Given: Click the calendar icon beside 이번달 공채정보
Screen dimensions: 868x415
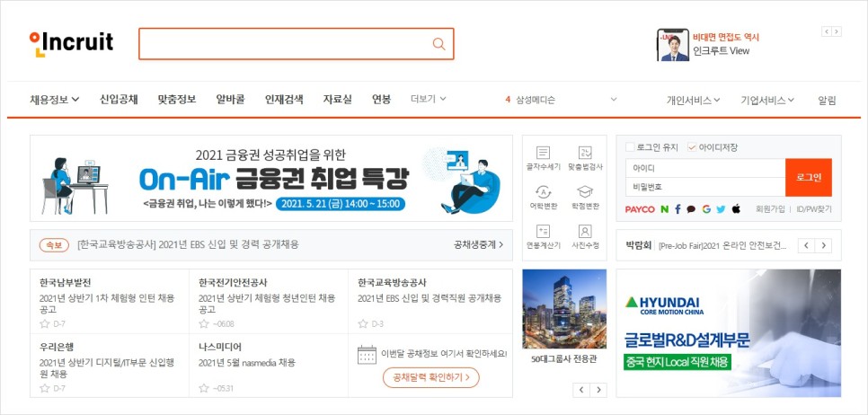Looking at the screenshot, I should tap(367, 355).
